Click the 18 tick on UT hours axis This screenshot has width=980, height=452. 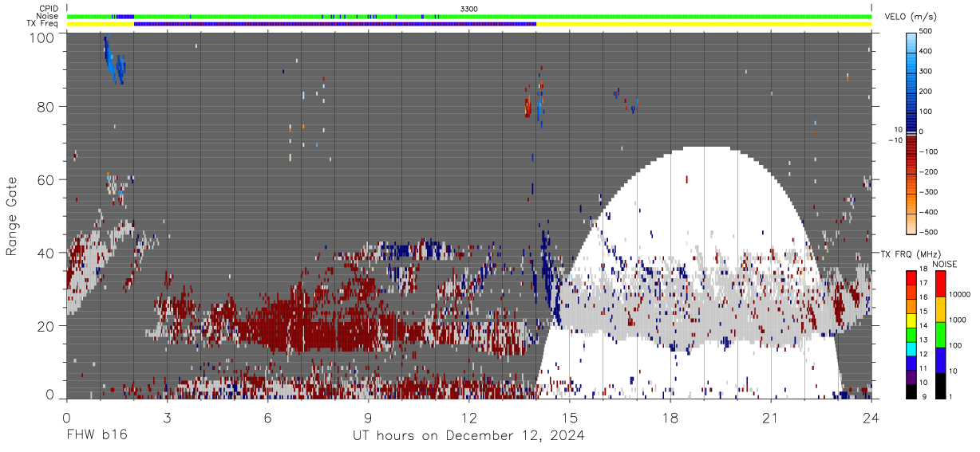coord(670,418)
